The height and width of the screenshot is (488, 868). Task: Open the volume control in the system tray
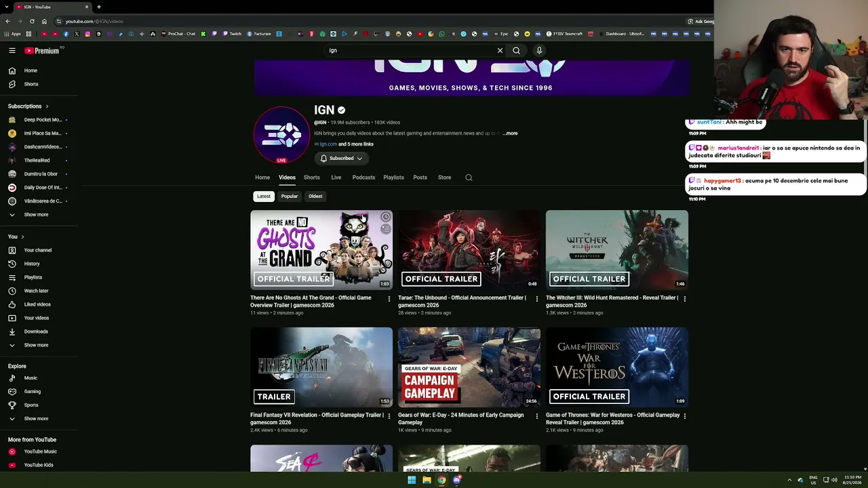(834, 480)
